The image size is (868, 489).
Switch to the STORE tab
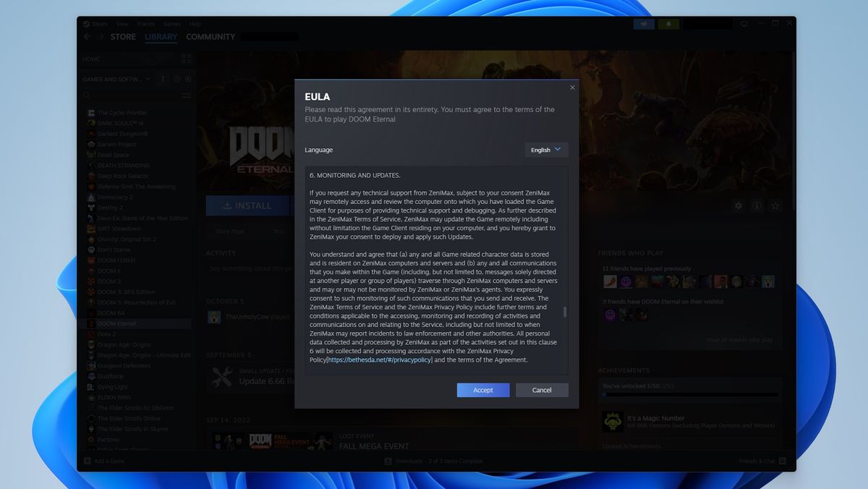point(123,36)
